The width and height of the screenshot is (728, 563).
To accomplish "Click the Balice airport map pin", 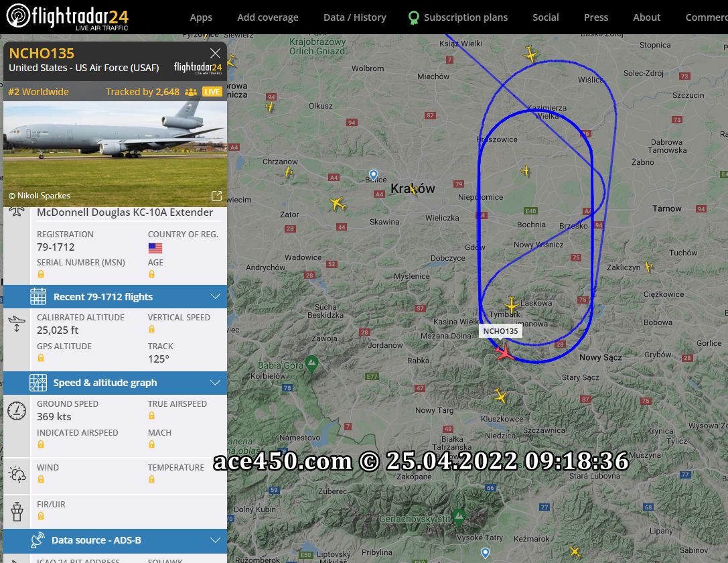I will point(373,175).
